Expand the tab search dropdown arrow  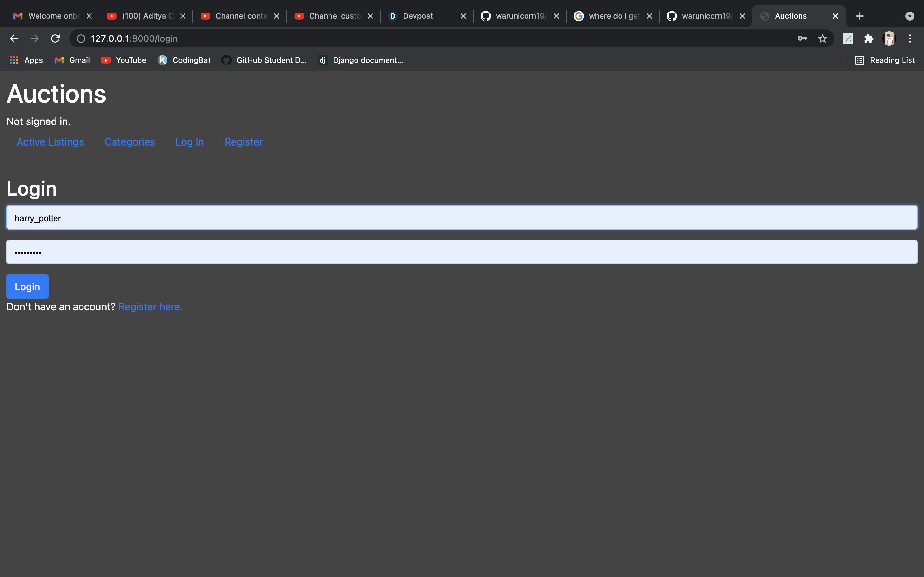[x=910, y=16]
